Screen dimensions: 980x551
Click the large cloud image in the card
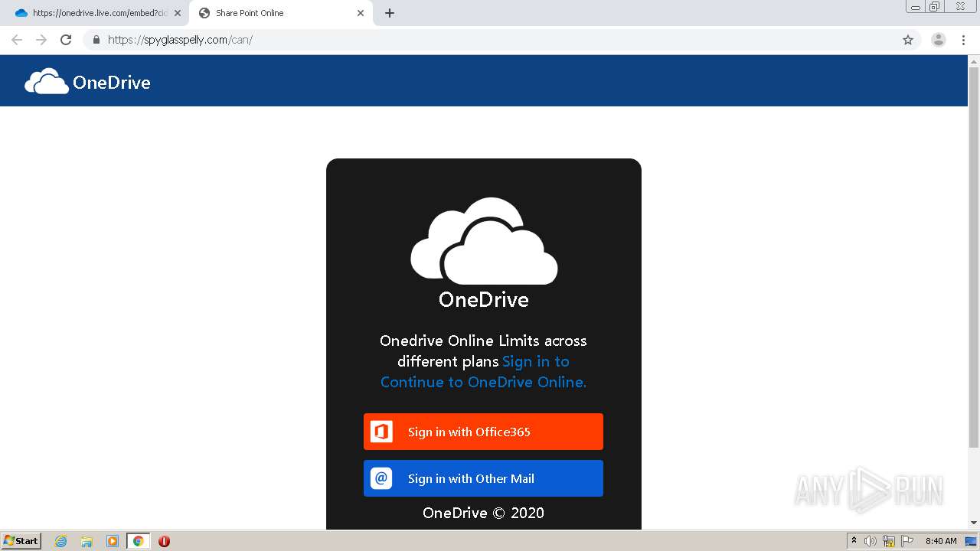484,241
